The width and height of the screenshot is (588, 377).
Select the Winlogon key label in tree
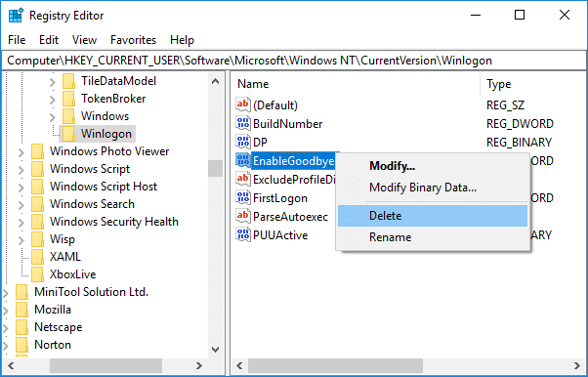[x=106, y=134]
